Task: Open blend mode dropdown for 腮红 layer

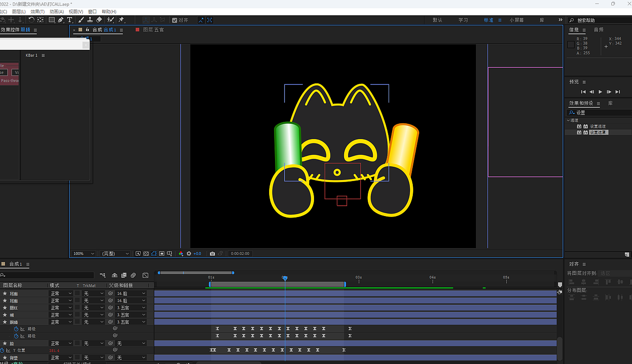Action: [61, 308]
